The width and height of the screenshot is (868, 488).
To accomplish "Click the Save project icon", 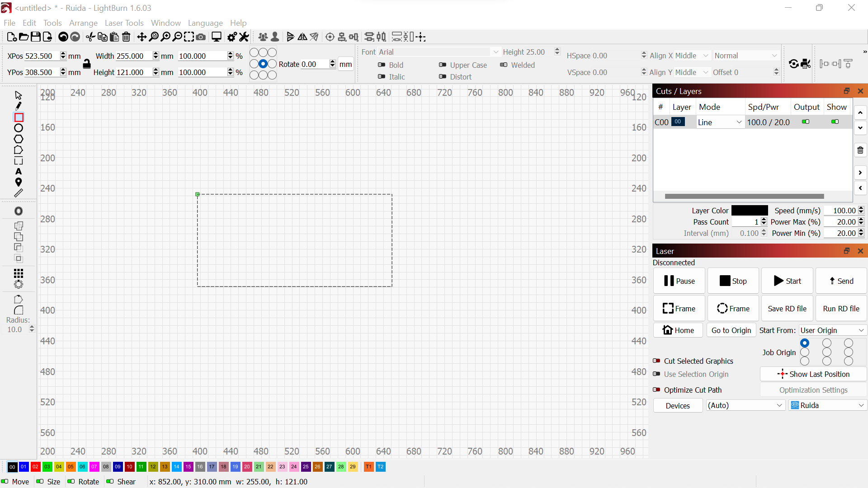I will (36, 37).
